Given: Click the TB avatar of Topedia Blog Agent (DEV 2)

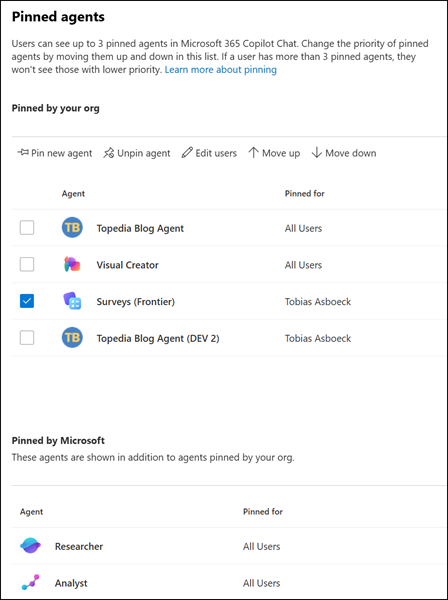Looking at the screenshot, I should [72, 338].
